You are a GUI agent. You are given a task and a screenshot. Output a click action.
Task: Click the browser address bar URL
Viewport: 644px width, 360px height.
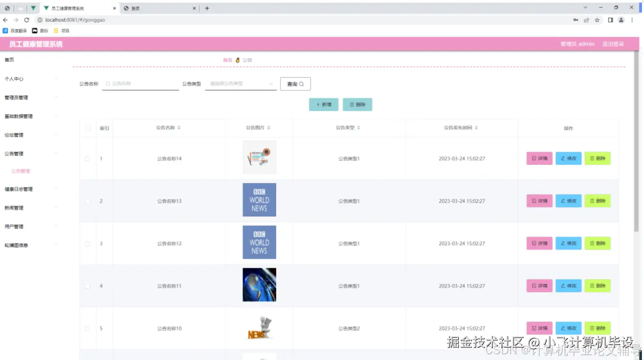(75, 20)
